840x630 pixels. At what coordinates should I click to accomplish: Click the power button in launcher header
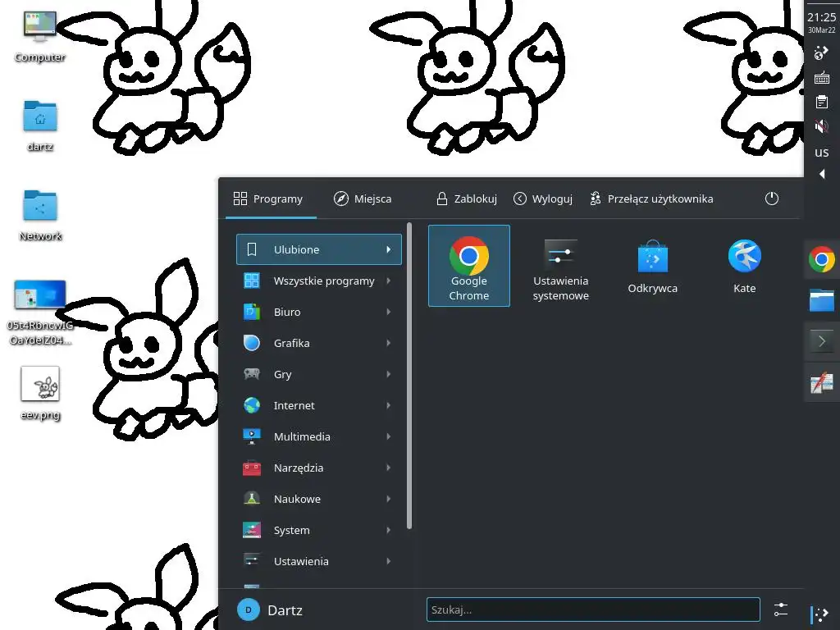pos(771,199)
